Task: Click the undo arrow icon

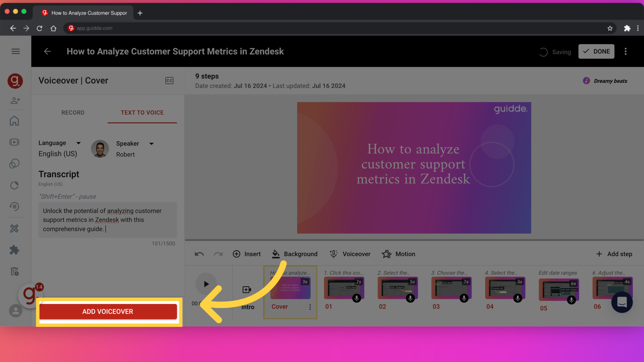Action: [x=199, y=254]
